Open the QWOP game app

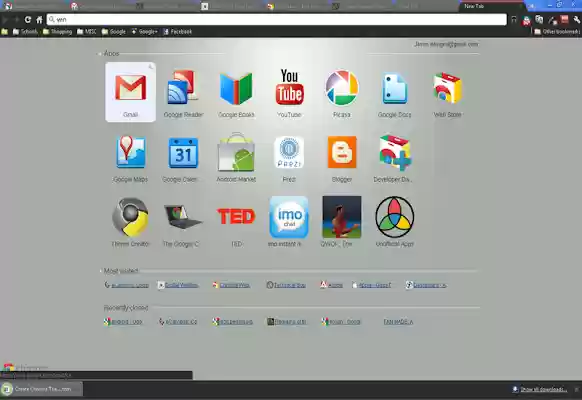point(341,222)
